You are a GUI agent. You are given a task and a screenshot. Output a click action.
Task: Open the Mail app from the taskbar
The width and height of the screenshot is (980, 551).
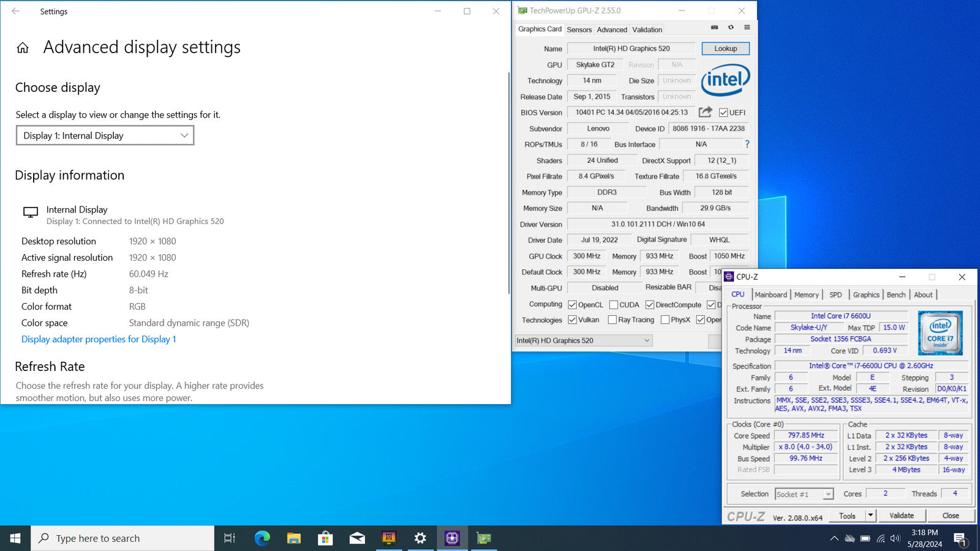pos(357,538)
